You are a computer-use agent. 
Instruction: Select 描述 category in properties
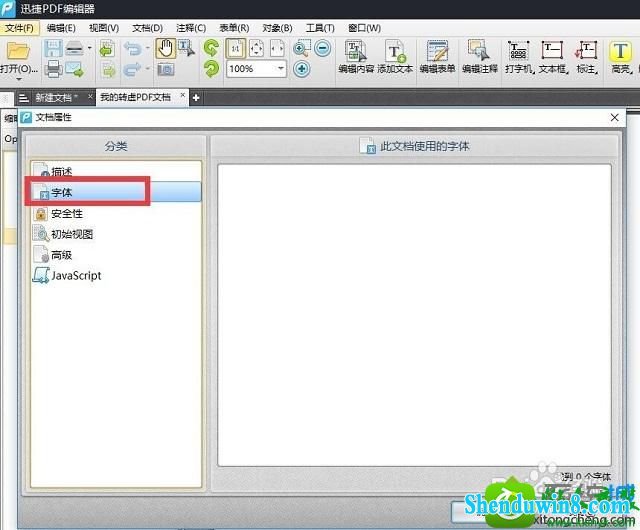(116, 171)
